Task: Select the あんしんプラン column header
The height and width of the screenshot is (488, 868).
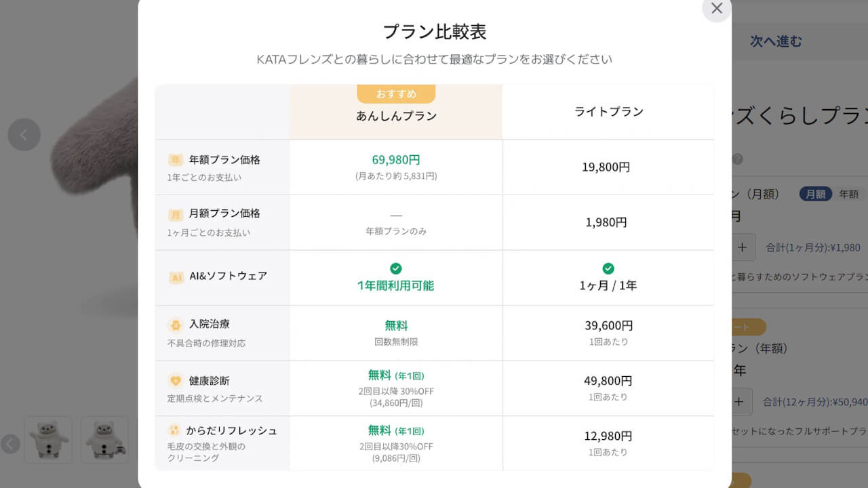Action: 396,116
